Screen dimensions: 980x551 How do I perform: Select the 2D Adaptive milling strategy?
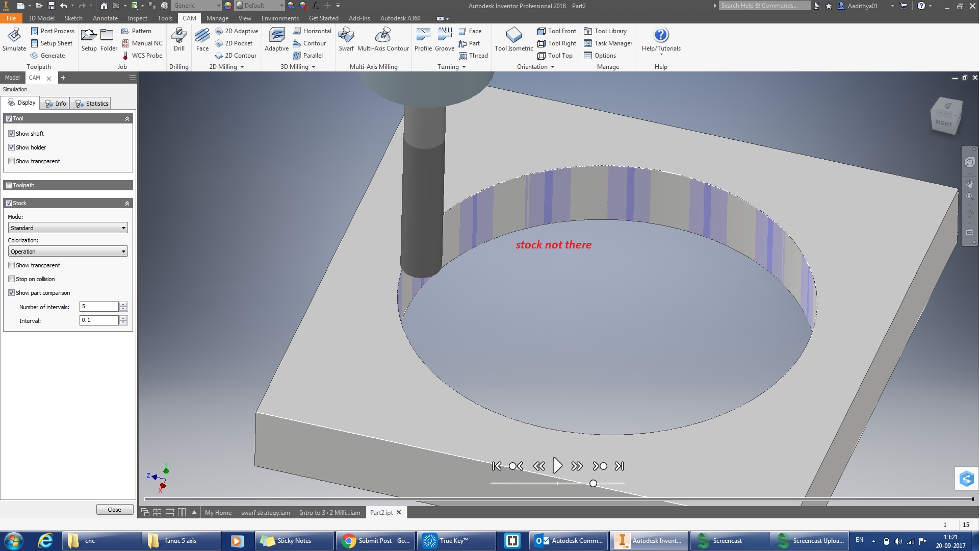click(x=237, y=31)
